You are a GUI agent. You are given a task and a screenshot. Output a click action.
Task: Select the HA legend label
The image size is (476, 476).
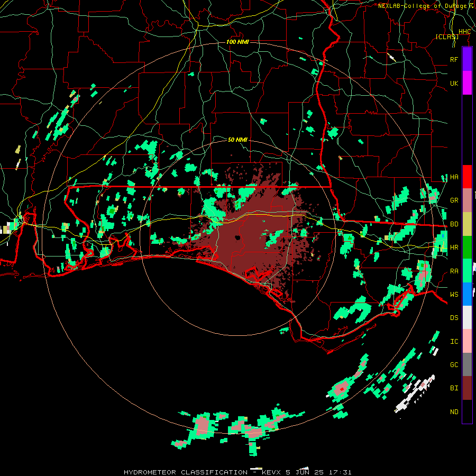point(454,177)
